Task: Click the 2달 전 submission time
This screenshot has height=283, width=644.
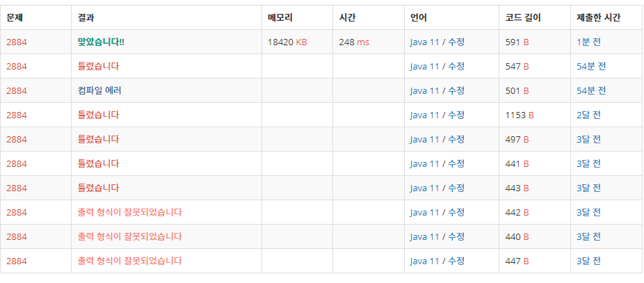Action: pos(588,115)
